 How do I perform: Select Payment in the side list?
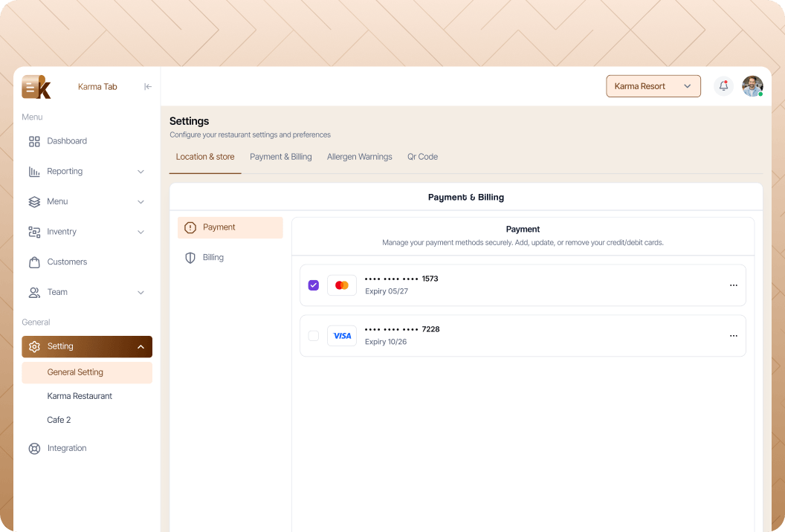pyautogui.click(x=230, y=227)
